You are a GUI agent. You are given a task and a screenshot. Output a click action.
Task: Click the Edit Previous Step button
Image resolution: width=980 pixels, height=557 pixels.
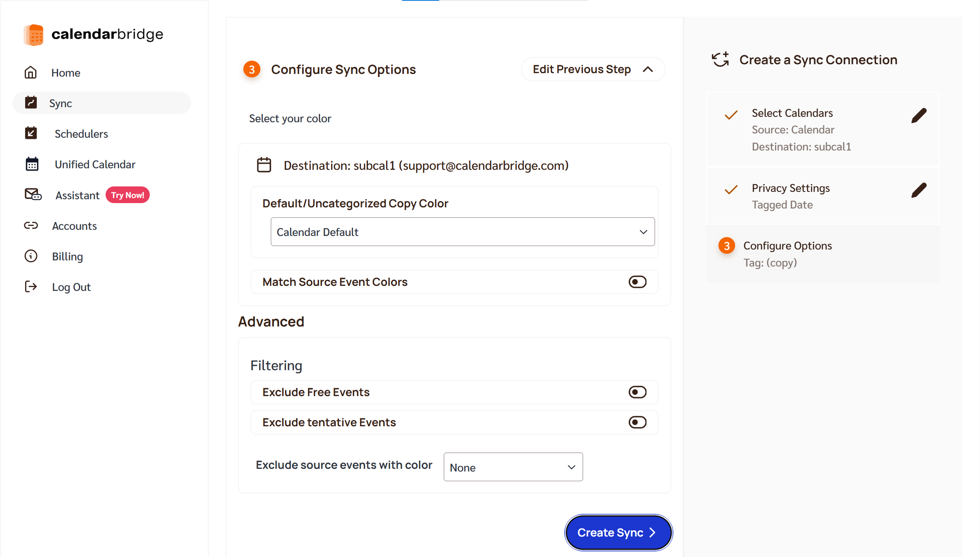(x=593, y=69)
